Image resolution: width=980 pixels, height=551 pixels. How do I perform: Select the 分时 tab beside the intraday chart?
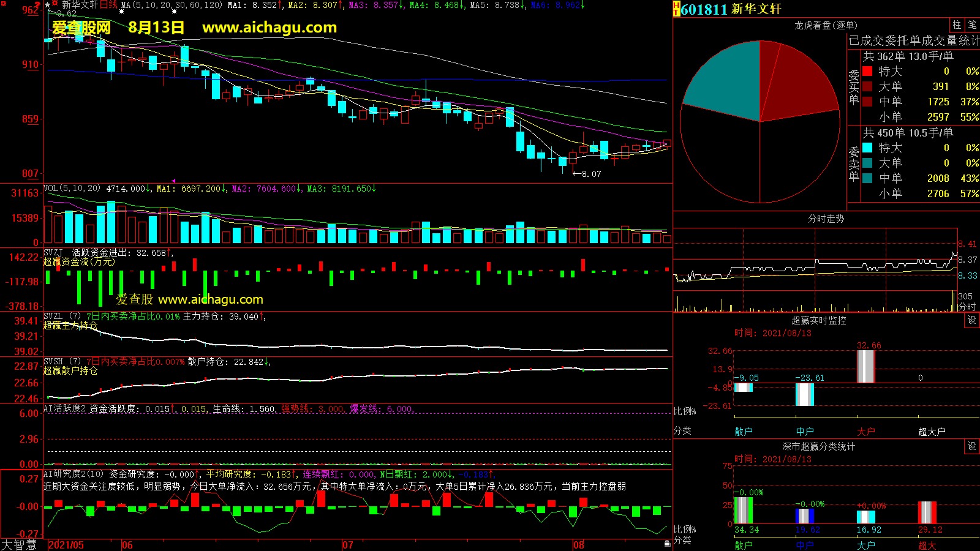pyautogui.click(x=967, y=307)
